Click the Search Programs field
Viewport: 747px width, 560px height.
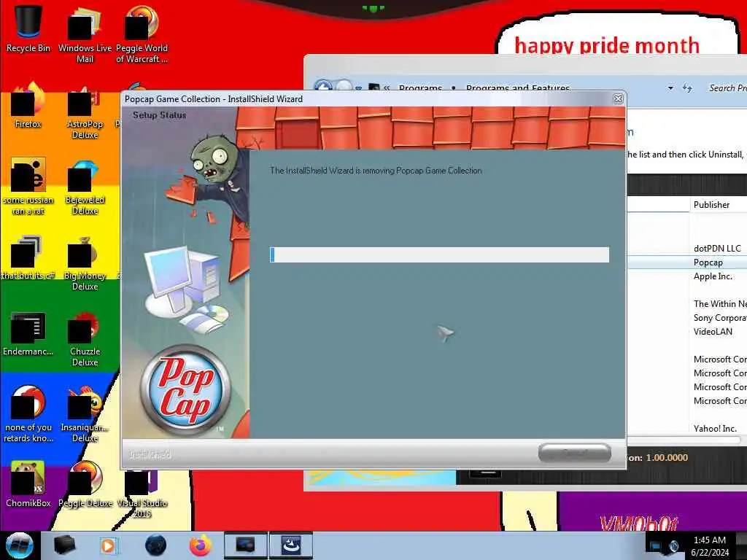[x=727, y=88]
